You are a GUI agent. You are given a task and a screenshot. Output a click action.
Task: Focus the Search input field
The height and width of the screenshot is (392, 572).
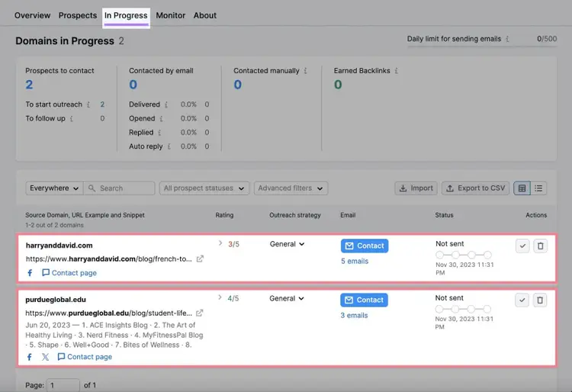coord(119,188)
